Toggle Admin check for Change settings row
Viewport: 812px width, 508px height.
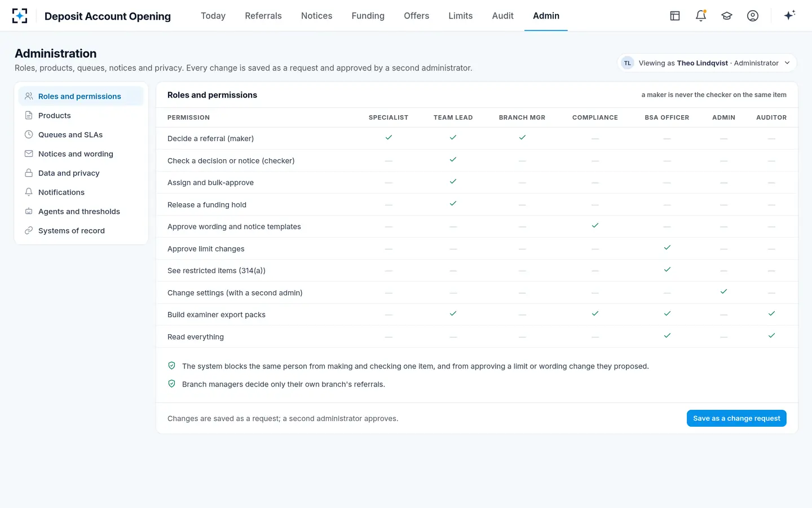tap(723, 291)
